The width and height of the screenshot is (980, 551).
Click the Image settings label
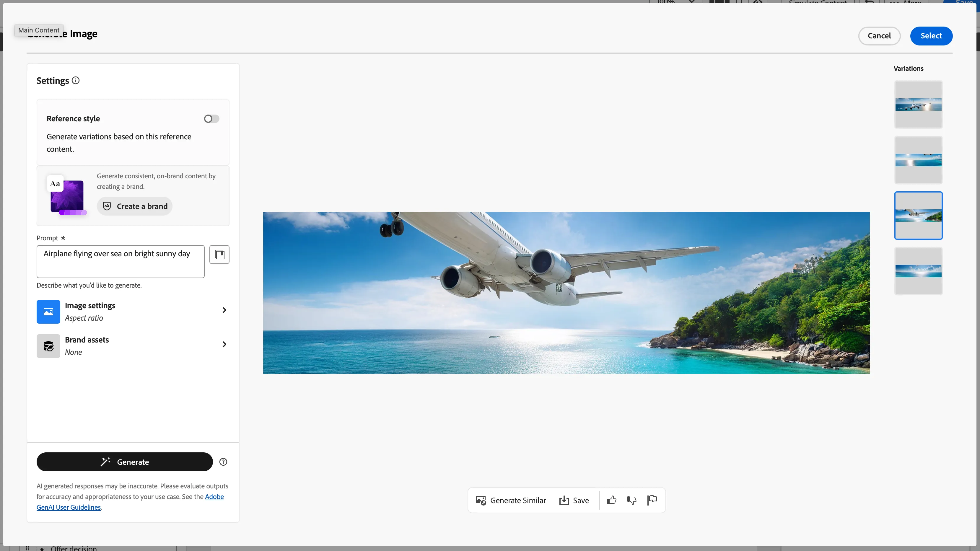pos(90,306)
